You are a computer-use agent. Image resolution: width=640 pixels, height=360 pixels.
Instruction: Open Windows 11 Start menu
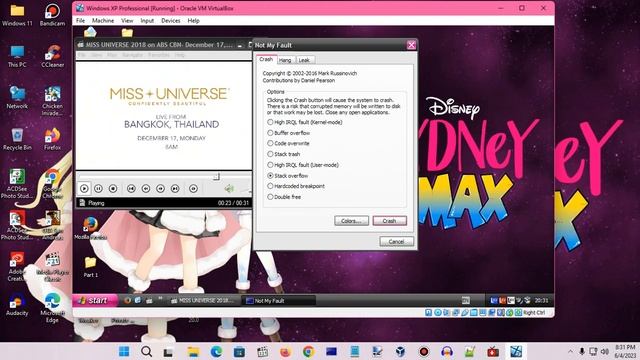(124, 351)
